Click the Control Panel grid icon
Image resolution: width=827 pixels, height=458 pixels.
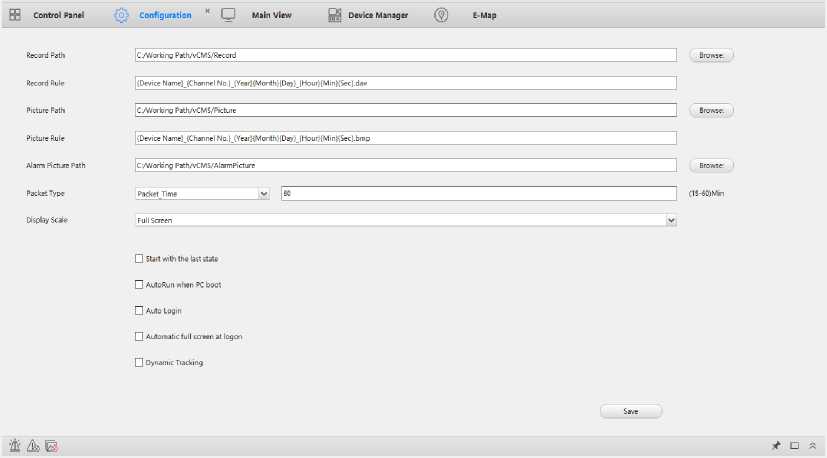(15, 15)
